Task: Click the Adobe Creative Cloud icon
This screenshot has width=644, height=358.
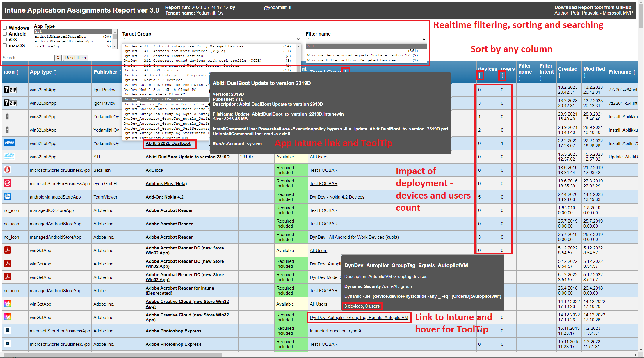Action: click(x=7, y=304)
